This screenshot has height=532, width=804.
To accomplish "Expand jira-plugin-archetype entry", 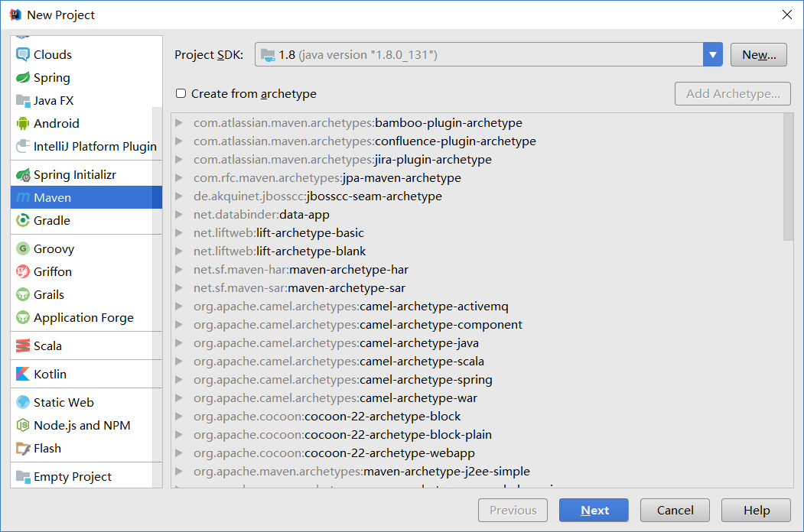I will pyautogui.click(x=179, y=160).
